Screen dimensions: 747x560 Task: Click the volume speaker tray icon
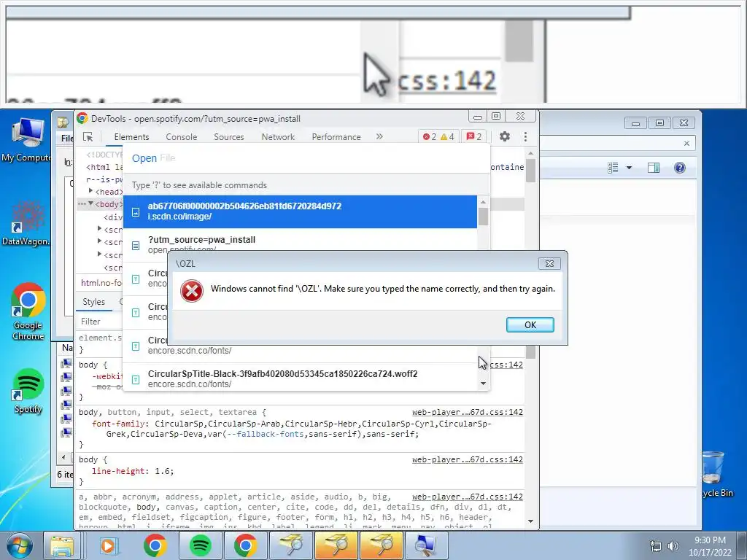click(673, 546)
